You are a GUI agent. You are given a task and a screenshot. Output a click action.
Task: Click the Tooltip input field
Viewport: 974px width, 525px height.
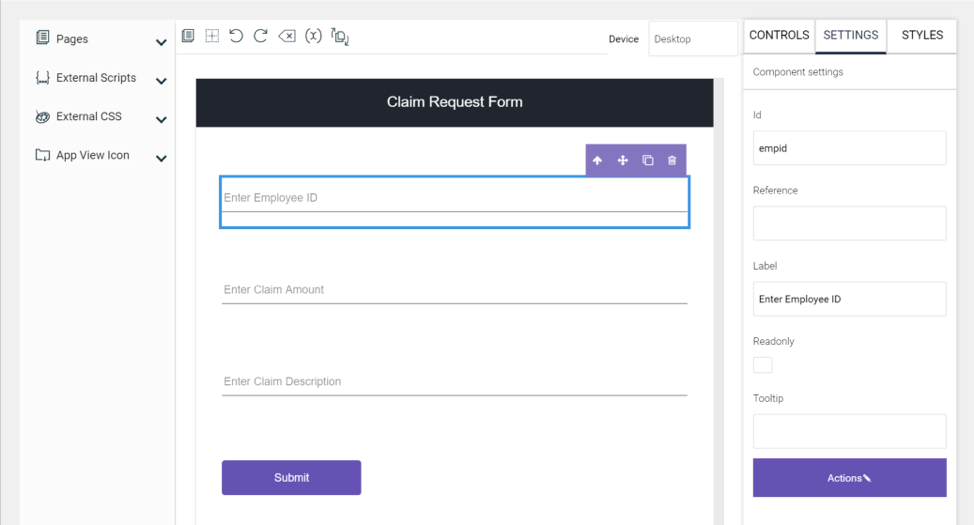(849, 431)
